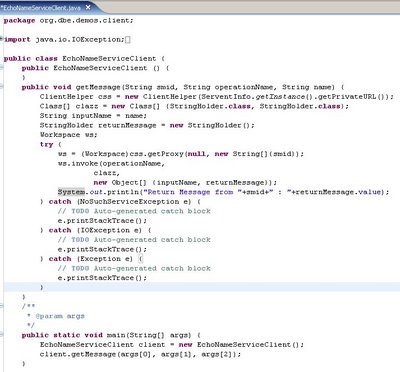
Task: Click the boxed brace after catch Exception e
Action: click(x=141, y=259)
